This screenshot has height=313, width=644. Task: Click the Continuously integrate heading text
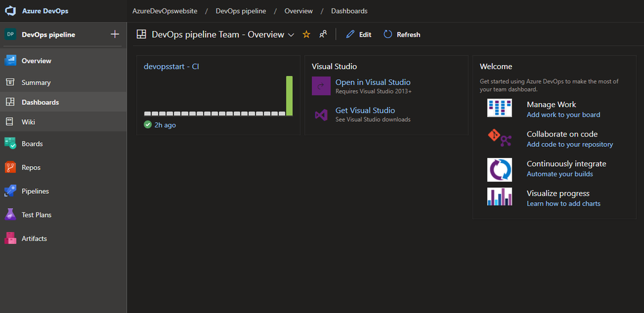click(x=567, y=164)
